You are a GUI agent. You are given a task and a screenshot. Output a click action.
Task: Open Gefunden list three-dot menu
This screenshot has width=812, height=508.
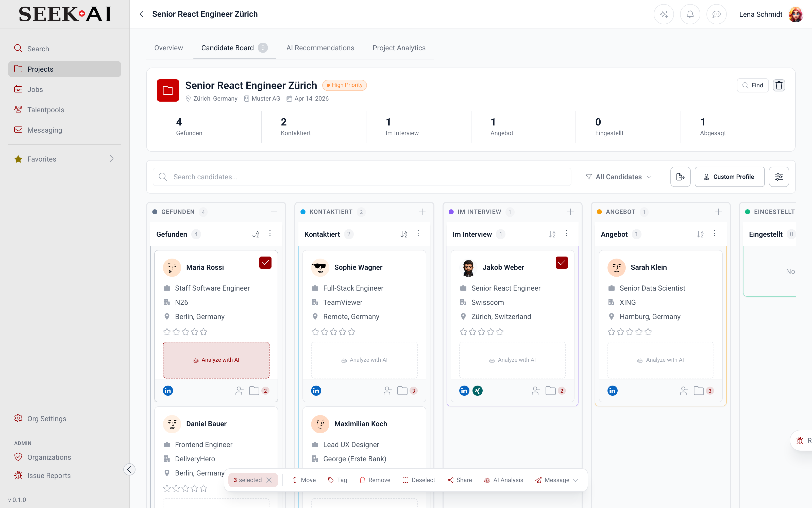pyautogui.click(x=270, y=233)
